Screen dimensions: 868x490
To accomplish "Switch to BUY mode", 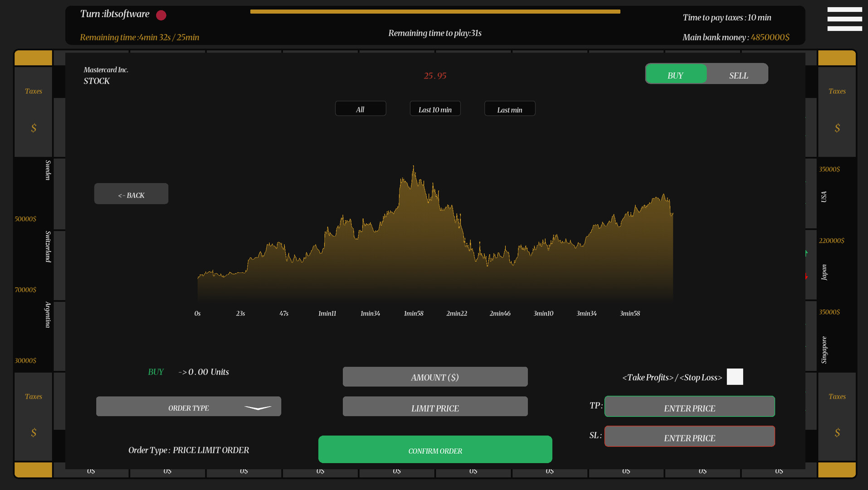I will pos(675,74).
